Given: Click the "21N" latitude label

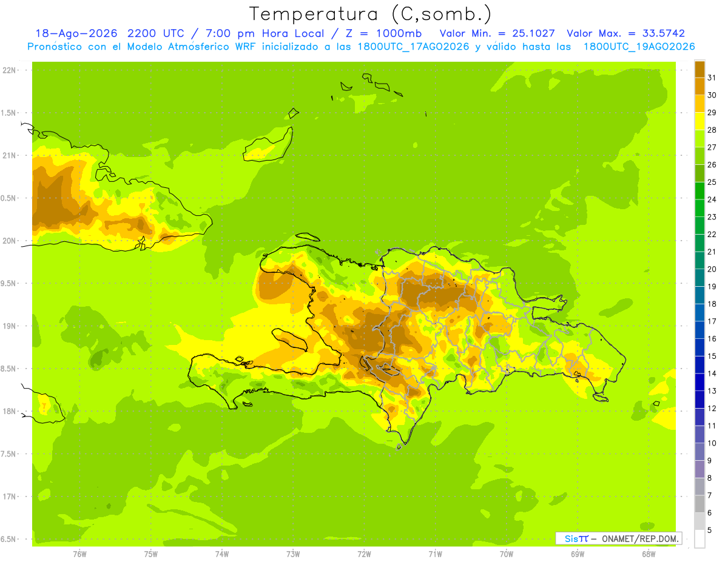Looking at the screenshot, I should tap(8, 155).
